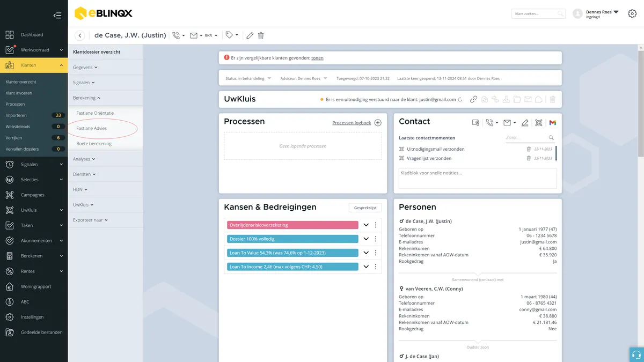
Task: Click the Kladblok voor snelle notities field
Action: pyautogui.click(x=478, y=178)
